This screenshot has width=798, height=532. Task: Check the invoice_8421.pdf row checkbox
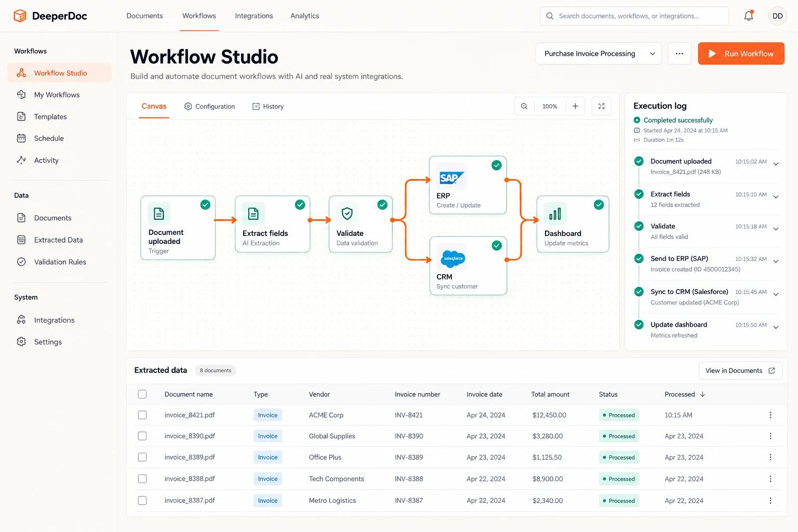tap(142, 415)
